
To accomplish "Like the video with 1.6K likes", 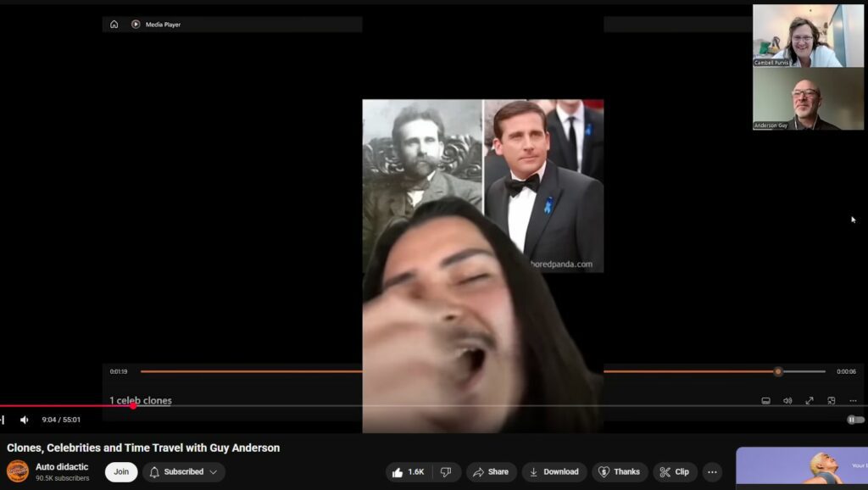I will pos(409,471).
